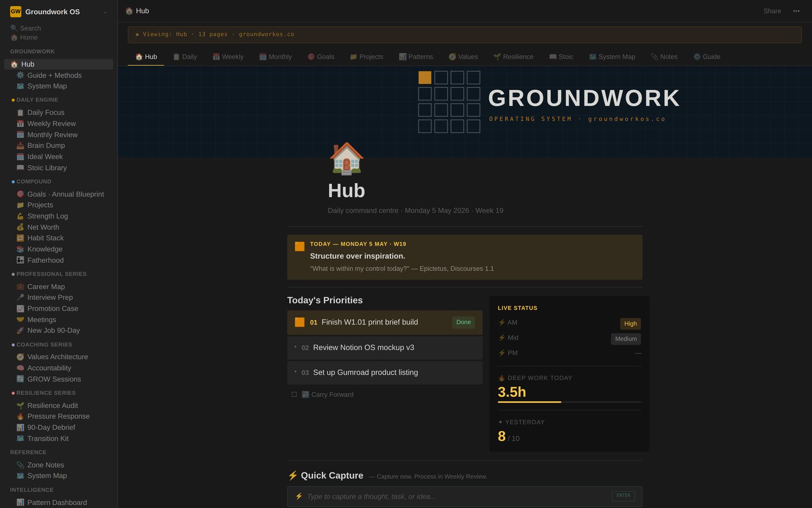Screen dimensions: 812x508
Task: Open Search in the sidebar
Action: point(25,28)
